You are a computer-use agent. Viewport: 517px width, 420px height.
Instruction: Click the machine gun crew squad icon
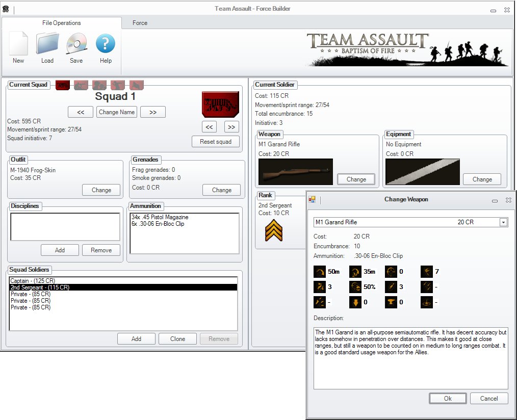tap(99, 85)
